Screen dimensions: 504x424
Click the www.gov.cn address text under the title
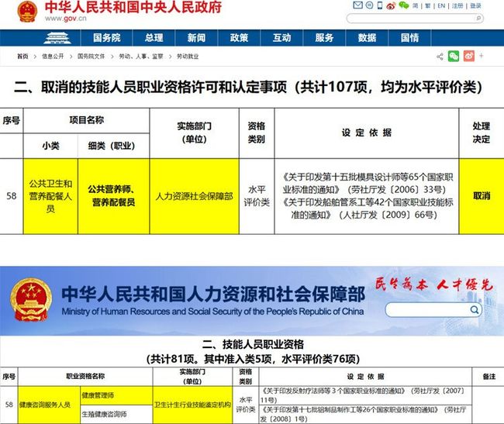(x=66, y=19)
